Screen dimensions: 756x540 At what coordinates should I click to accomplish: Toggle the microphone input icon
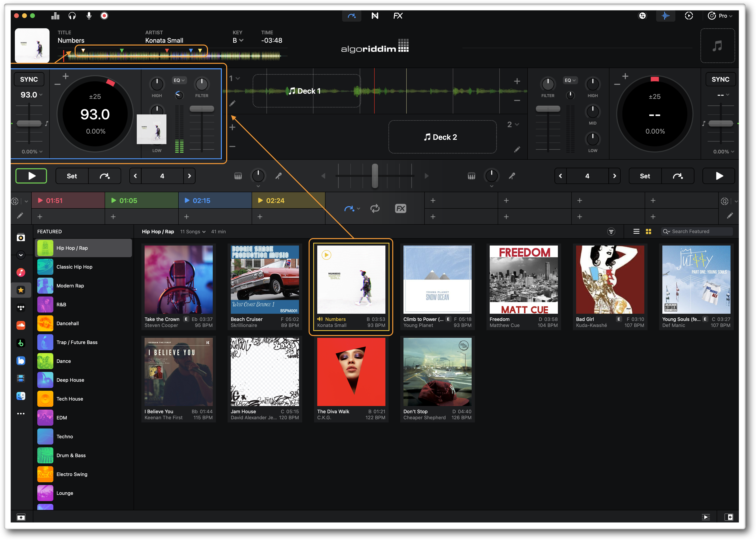[89, 16]
